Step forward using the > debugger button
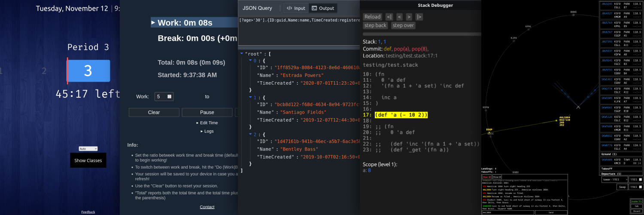Screen dimensions: 644x215 [409, 17]
